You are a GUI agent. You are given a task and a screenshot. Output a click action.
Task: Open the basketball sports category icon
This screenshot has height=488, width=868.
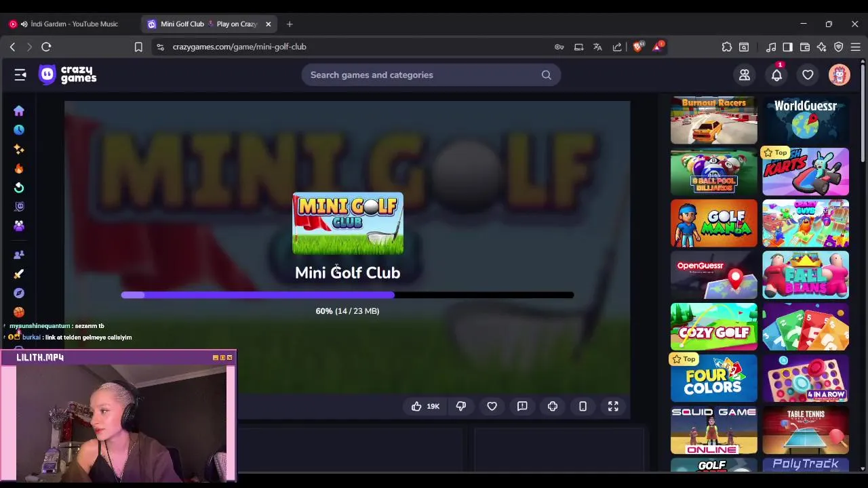pyautogui.click(x=19, y=312)
